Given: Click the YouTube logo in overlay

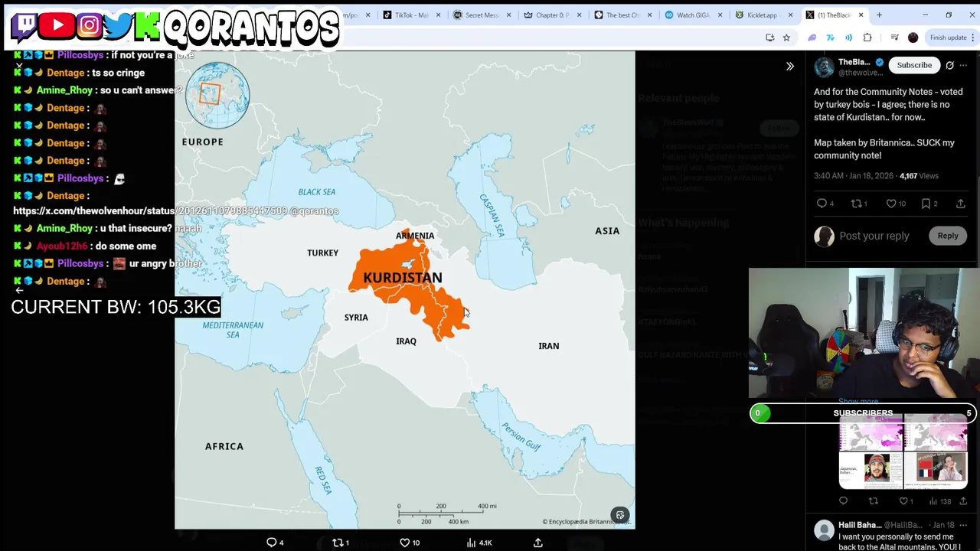Looking at the screenshot, I should click(x=57, y=25).
